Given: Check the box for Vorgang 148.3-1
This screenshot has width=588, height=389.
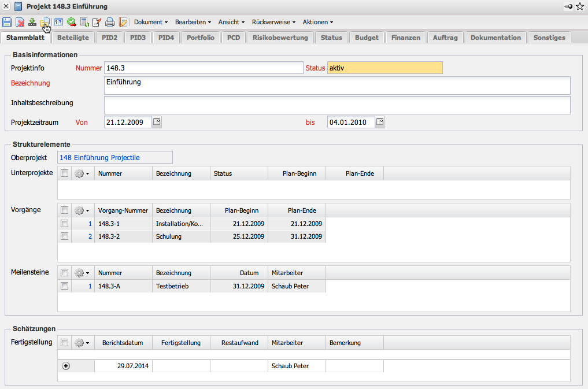Looking at the screenshot, I should 65,223.
